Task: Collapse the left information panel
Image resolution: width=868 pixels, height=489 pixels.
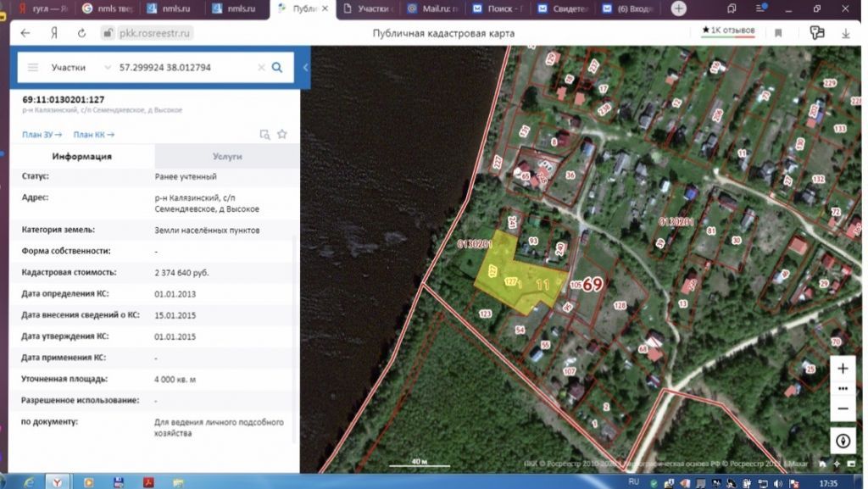Action: 305,67
